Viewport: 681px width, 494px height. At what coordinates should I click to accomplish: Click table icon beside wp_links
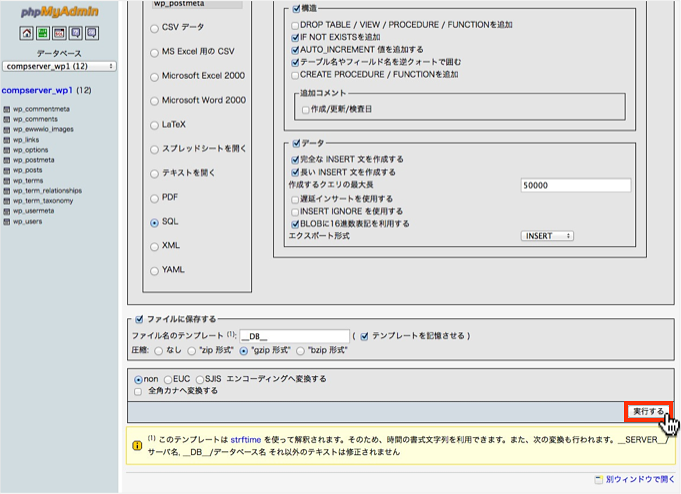(7, 140)
